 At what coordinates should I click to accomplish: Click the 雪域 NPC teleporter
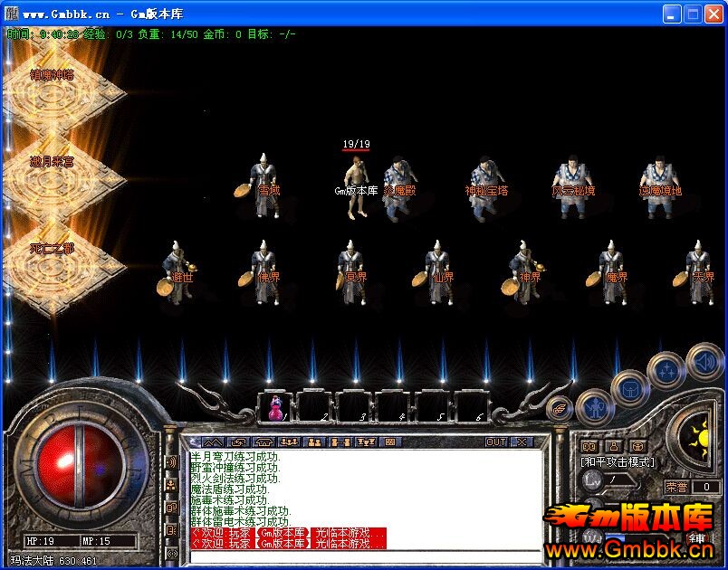click(x=265, y=185)
